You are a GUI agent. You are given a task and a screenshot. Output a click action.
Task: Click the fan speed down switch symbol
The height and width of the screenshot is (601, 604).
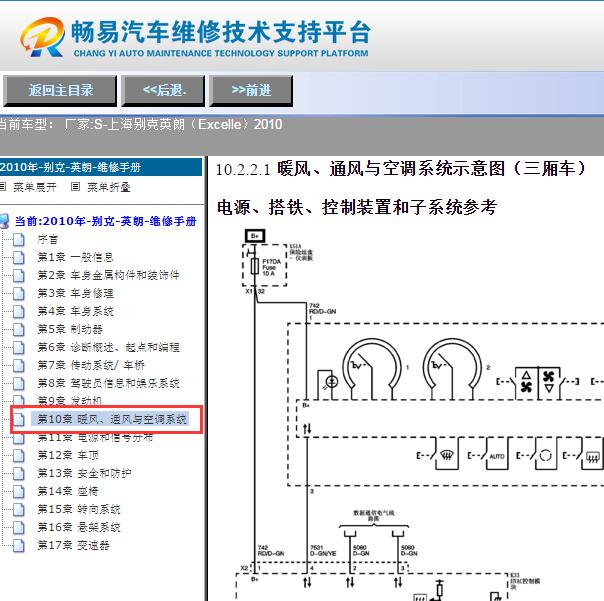click(549, 381)
